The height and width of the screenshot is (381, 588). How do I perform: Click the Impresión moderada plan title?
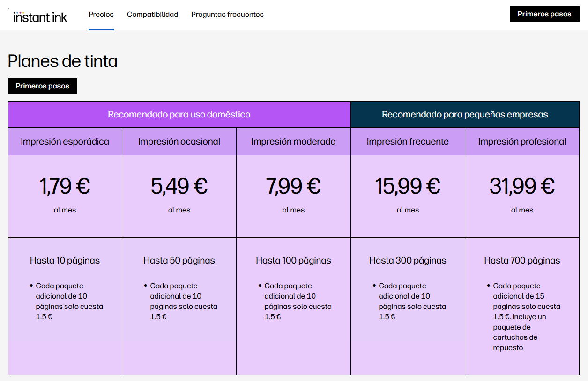pyautogui.click(x=293, y=141)
